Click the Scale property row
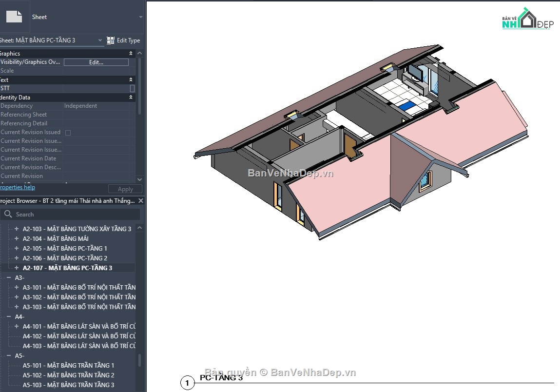 [x=67, y=71]
